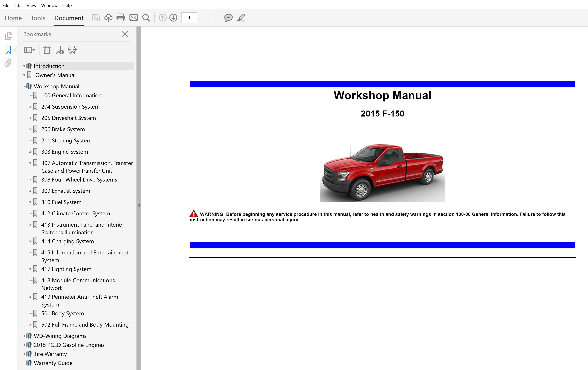Select section 303 Engine System bookmark
The width and height of the screenshot is (588, 370).
pos(65,151)
